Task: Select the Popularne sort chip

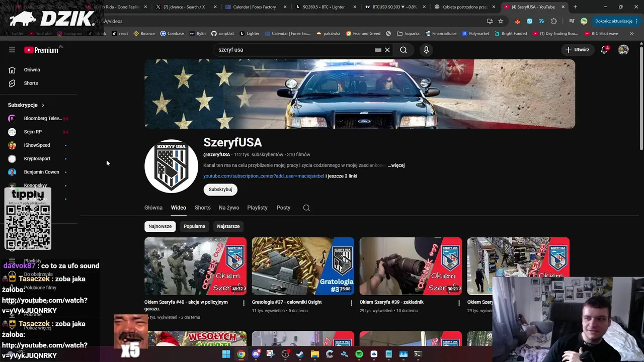Action: 194,226
